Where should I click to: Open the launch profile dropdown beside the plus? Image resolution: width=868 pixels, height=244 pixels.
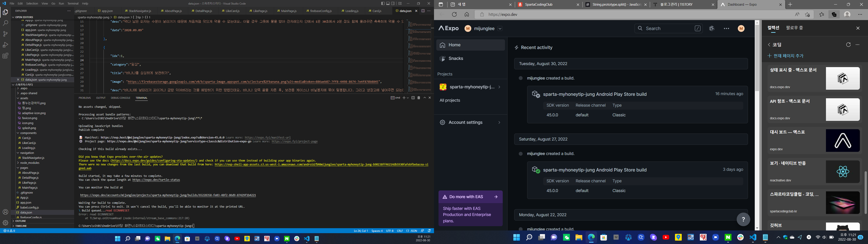pos(408,98)
